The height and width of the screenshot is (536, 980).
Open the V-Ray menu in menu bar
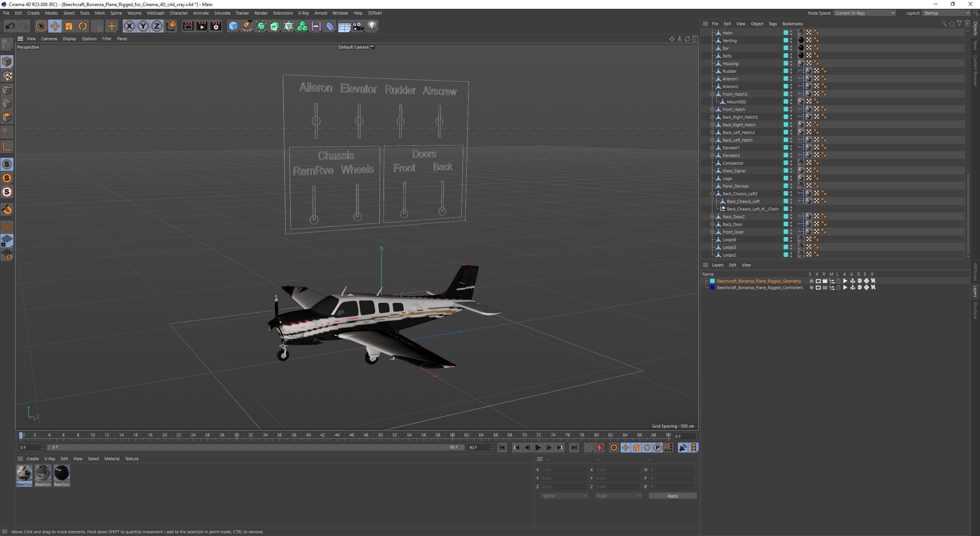pyautogui.click(x=304, y=13)
